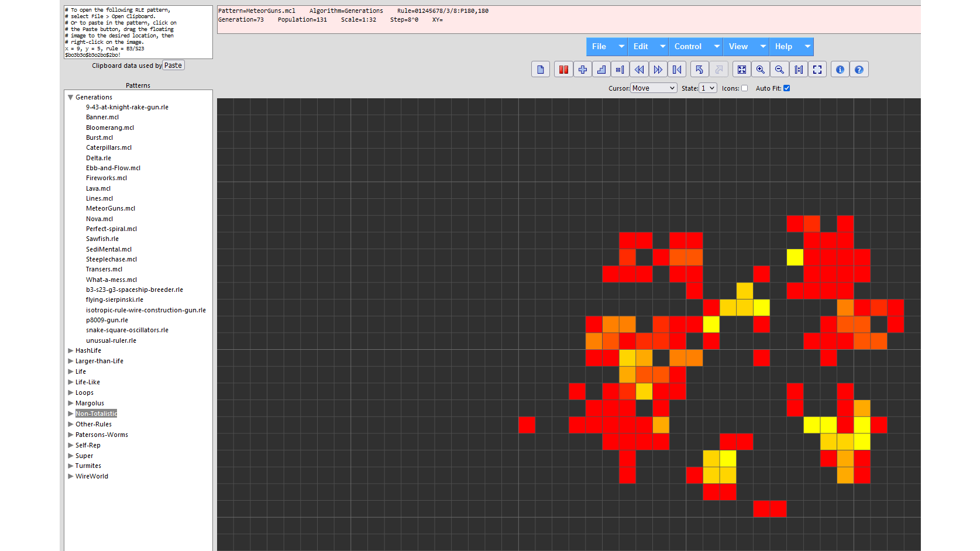
Task: Create a new pattern with the toolbar
Action: pyautogui.click(x=541, y=70)
